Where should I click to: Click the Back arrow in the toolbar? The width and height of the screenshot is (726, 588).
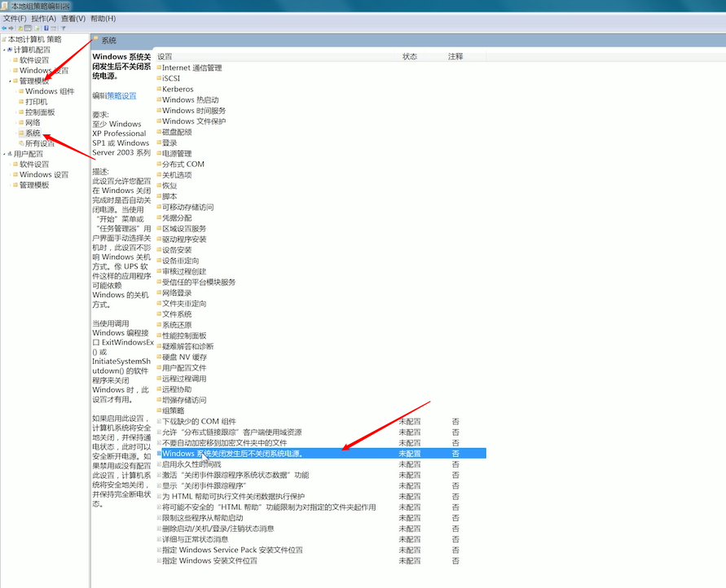coord(4,29)
